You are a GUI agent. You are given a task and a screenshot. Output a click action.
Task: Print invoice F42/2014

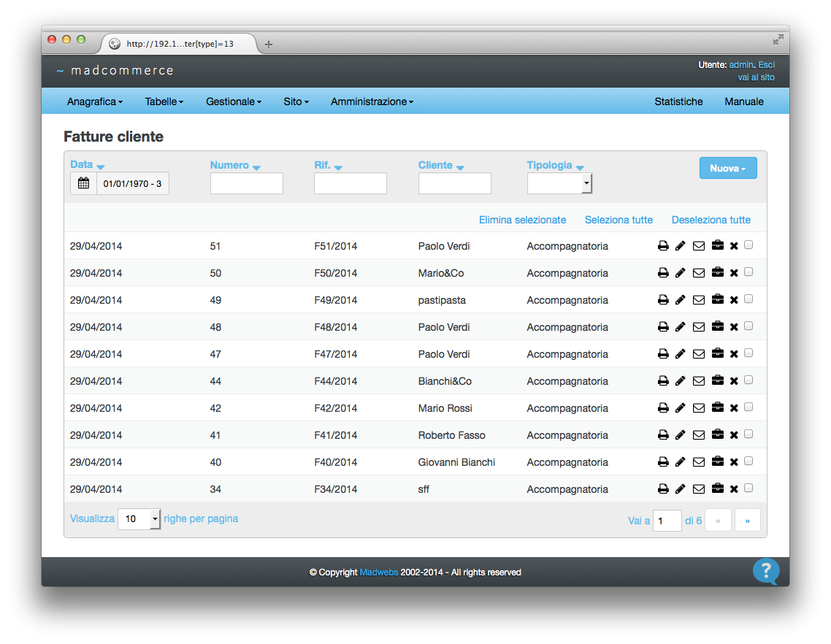pyautogui.click(x=663, y=408)
